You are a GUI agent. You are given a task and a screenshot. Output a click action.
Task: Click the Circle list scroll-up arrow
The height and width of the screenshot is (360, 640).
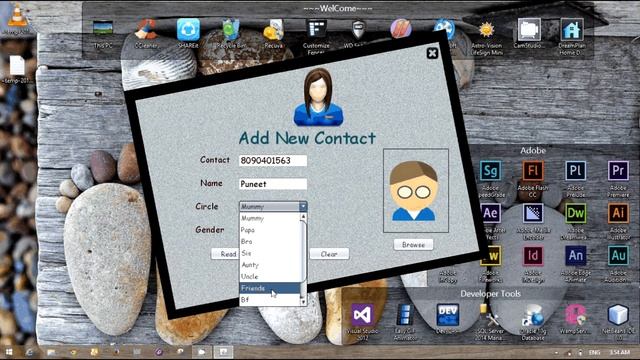click(303, 216)
